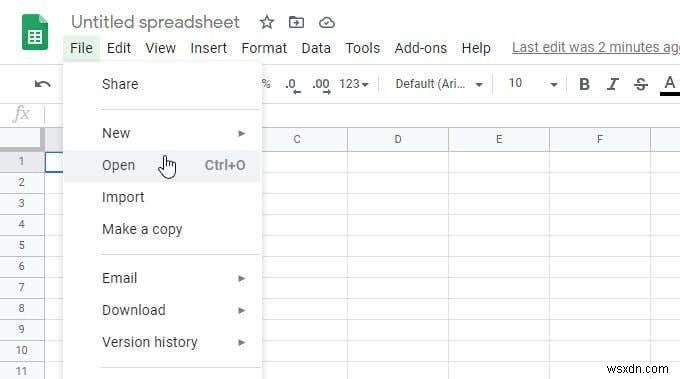
Task: Open the Data menu
Action: click(x=316, y=48)
